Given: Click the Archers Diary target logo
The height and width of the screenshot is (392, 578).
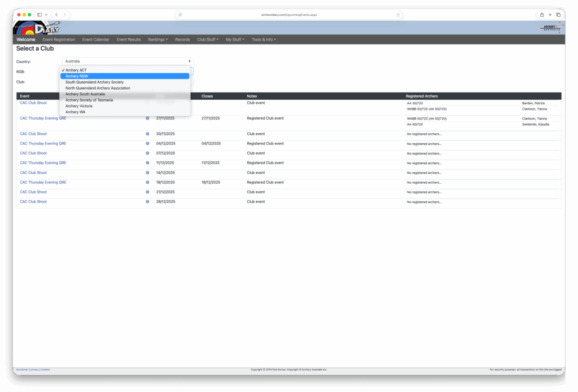Looking at the screenshot, I should point(36,27).
